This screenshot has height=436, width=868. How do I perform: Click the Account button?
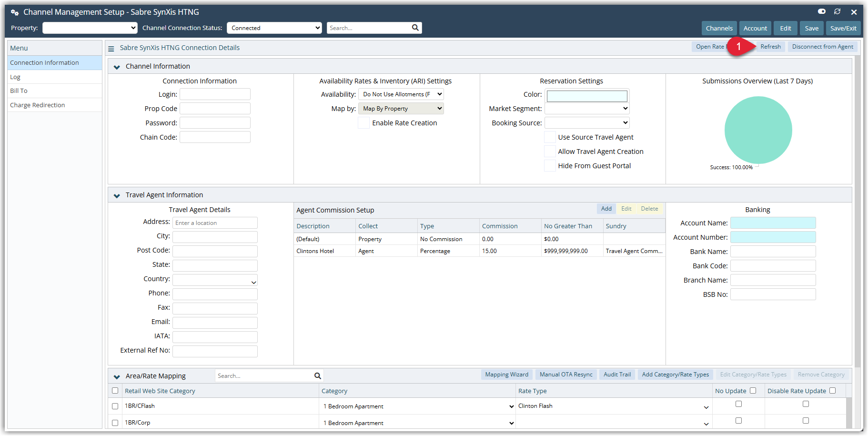pyautogui.click(x=755, y=28)
